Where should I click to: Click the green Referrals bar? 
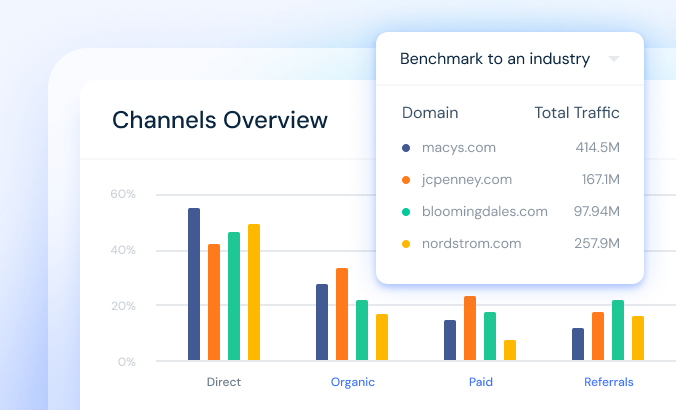(x=618, y=330)
